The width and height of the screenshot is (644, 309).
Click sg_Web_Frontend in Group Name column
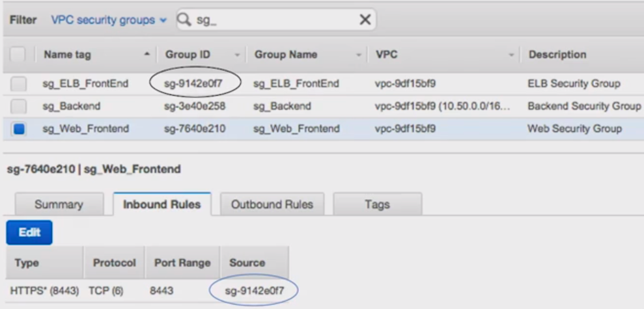click(296, 129)
